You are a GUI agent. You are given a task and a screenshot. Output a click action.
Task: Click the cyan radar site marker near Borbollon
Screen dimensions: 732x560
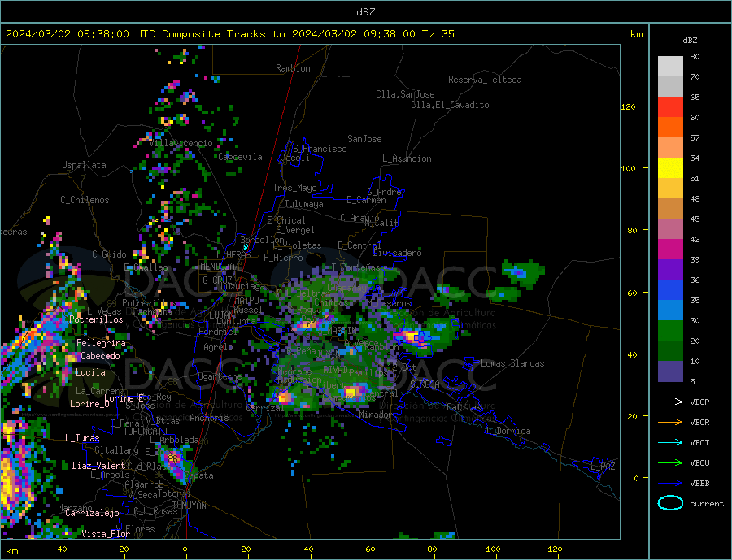click(246, 246)
